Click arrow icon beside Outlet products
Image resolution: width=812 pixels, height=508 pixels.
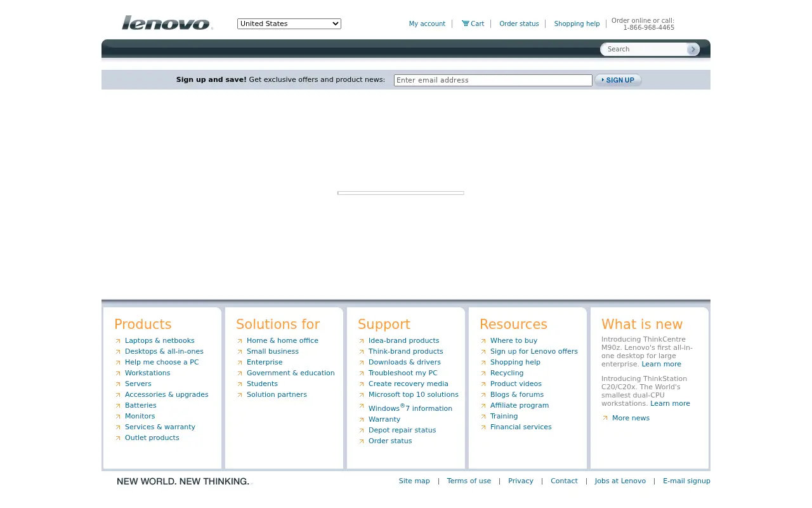[x=118, y=438]
